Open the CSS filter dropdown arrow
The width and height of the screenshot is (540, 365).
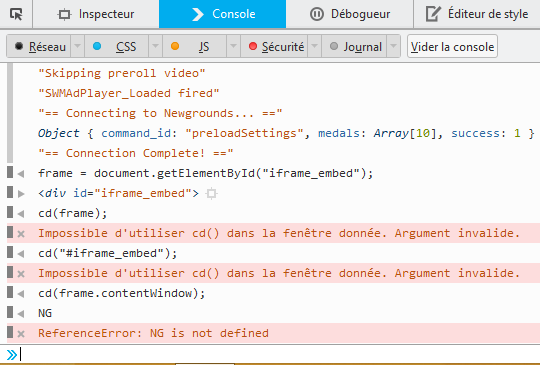[155, 46]
